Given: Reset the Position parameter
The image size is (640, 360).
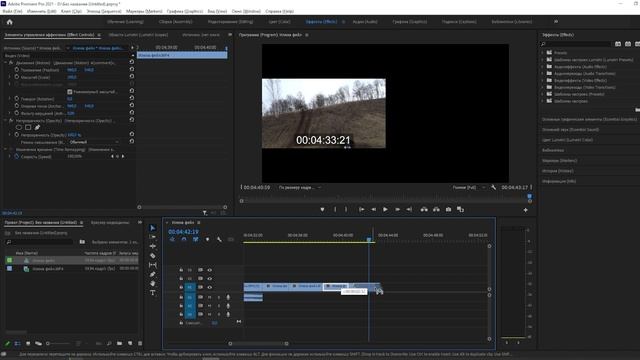Looking at the screenshot, I should click(131, 70).
